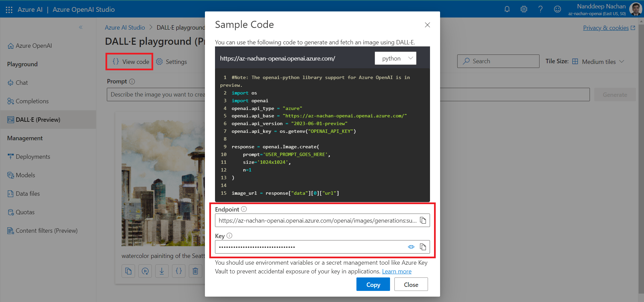Open the feedback smiley face icon
644x302 pixels.
tap(557, 9)
